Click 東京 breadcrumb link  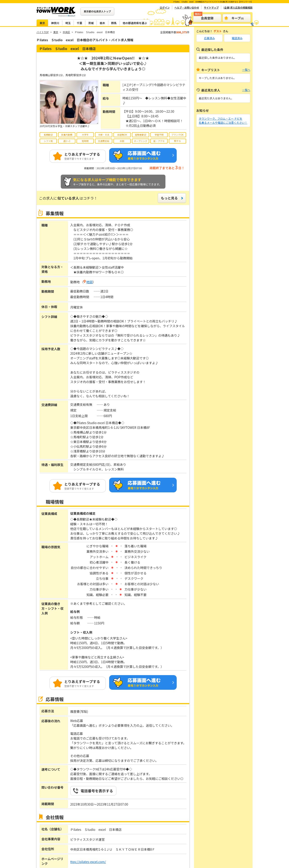point(56,32)
